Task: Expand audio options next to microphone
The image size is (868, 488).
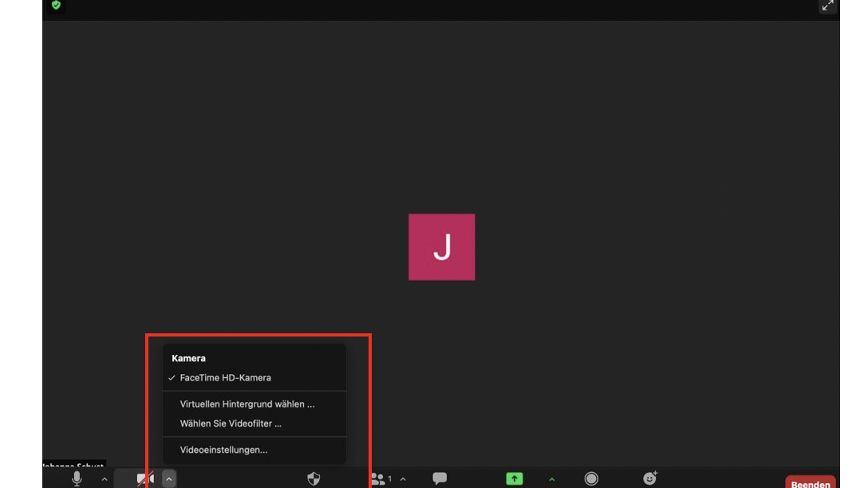Action: pos(105,479)
